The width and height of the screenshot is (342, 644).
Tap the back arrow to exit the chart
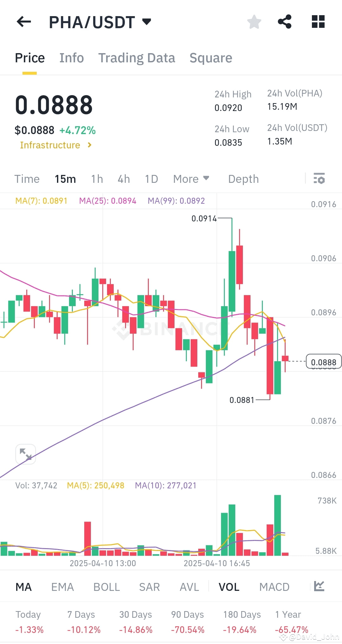pos(23,21)
